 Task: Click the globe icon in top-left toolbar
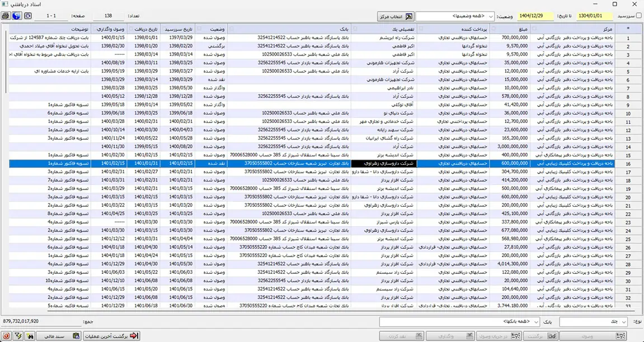(x=17, y=16)
